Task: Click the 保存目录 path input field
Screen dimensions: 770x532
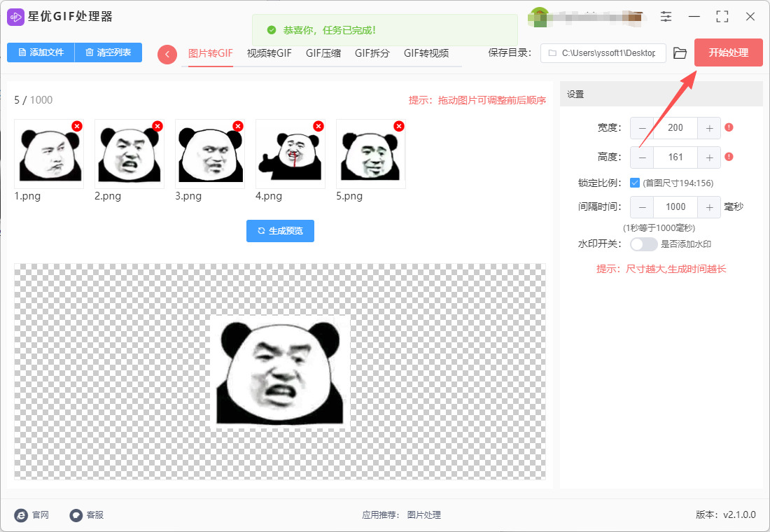Action: coord(603,53)
